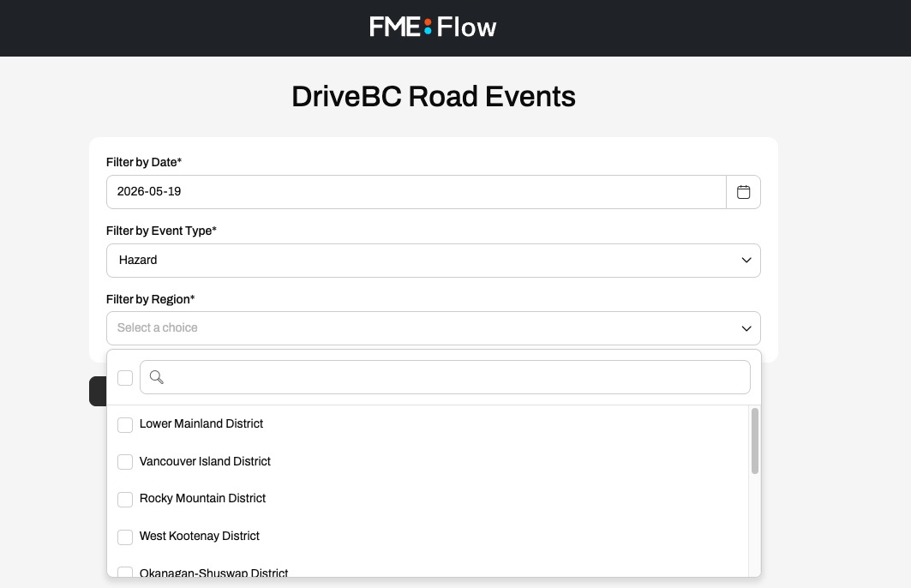911x588 pixels.
Task: Collapse the Filter by Region dropdown
Action: click(434, 328)
